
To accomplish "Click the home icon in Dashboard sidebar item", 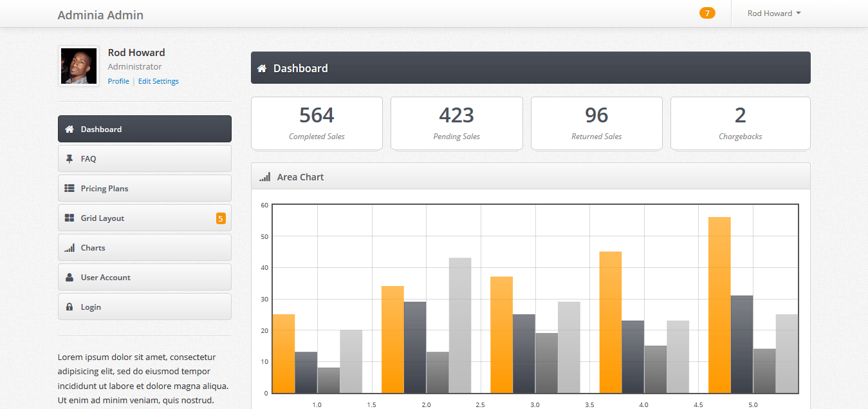I will click(x=69, y=129).
